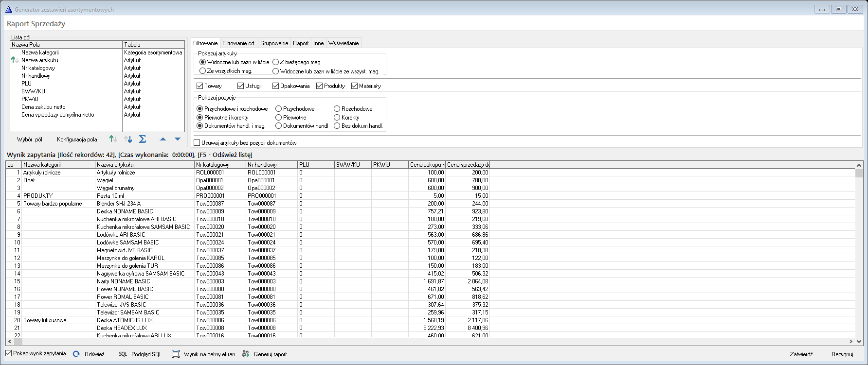
Task: Open the Raport tab
Action: pos(301,43)
